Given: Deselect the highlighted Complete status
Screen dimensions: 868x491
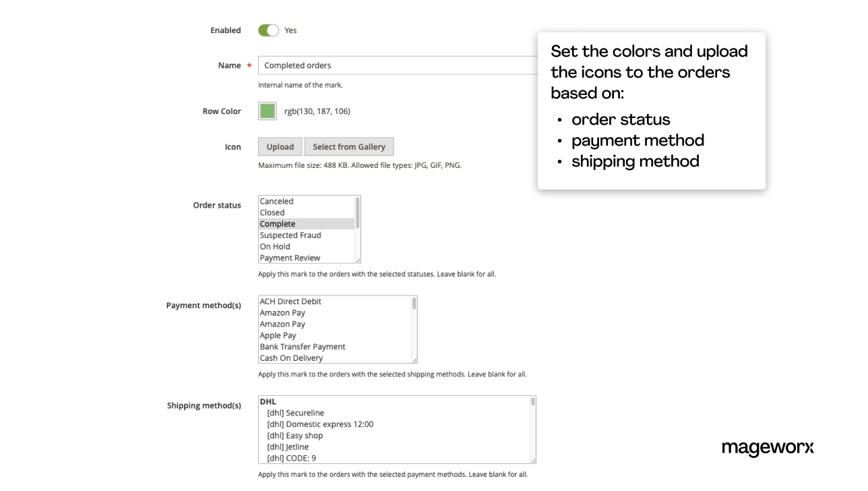Looking at the screenshot, I should click(x=297, y=223).
